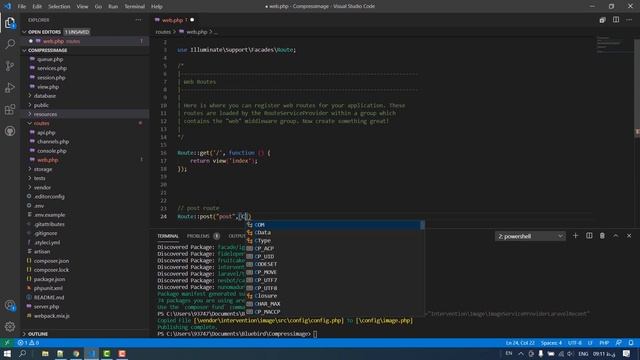640x360 pixels.
Task: Open api.php in the explorer
Action: [x=46, y=133]
